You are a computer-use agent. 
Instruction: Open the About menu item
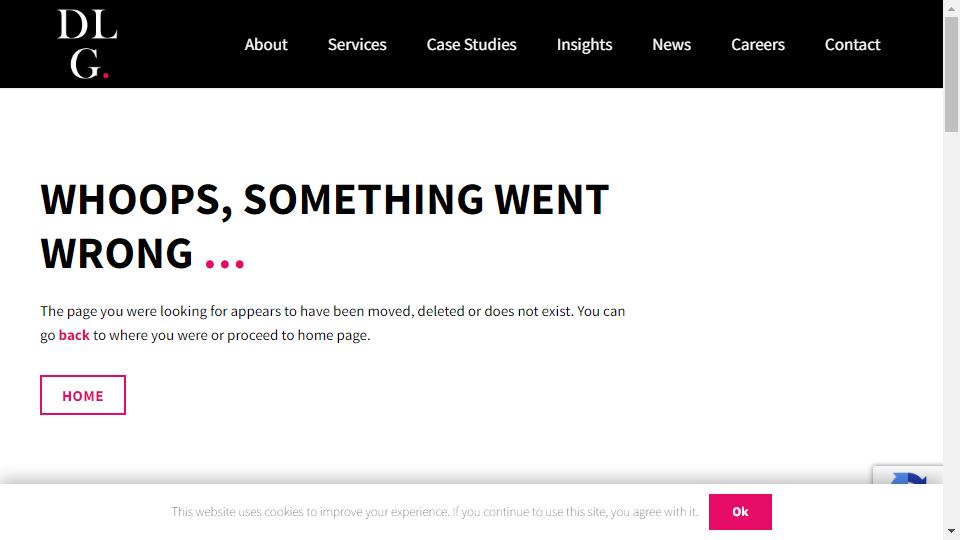(266, 45)
